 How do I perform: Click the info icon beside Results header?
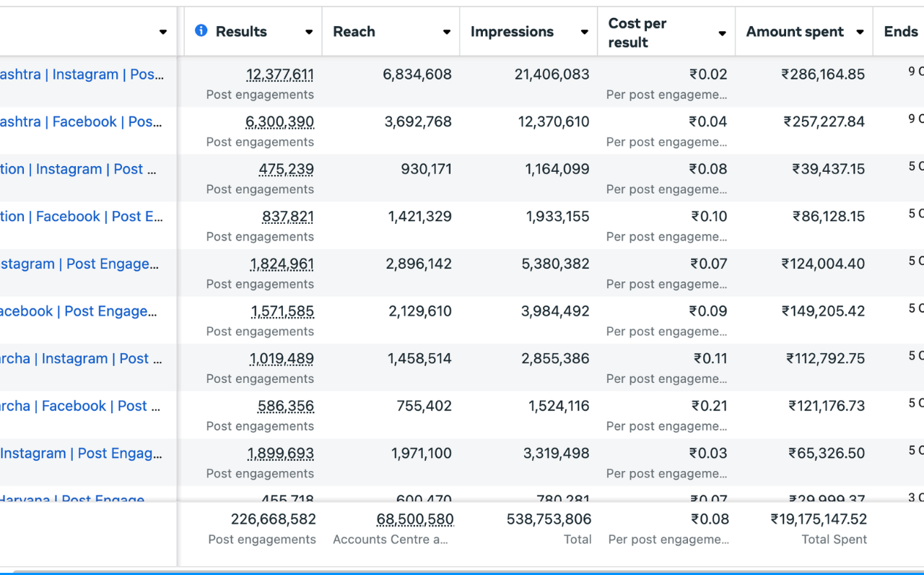click(201, 30)
